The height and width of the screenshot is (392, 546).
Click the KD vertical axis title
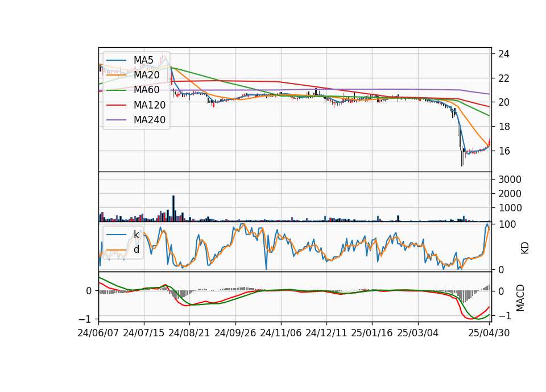tap(525, 248)
